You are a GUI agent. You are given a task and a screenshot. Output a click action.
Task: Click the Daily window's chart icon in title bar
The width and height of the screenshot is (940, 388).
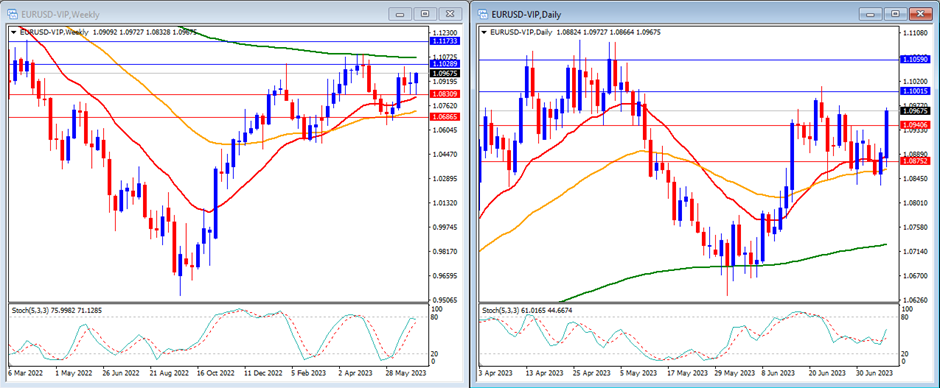[x=482, y=13]
